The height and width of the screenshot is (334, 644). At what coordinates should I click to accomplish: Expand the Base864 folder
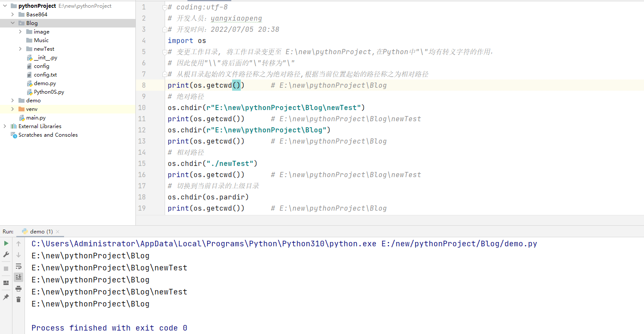pyautogui.click(x=12, y=15)
